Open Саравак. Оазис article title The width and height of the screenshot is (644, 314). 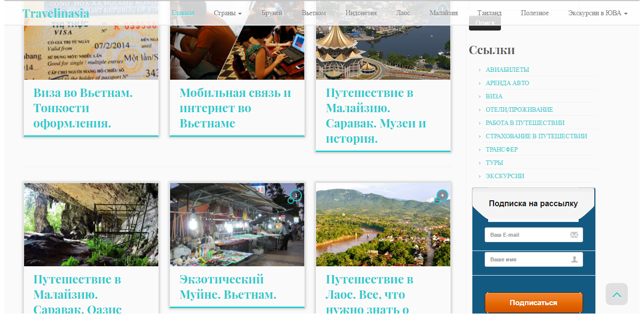click(x=77, y=294)
